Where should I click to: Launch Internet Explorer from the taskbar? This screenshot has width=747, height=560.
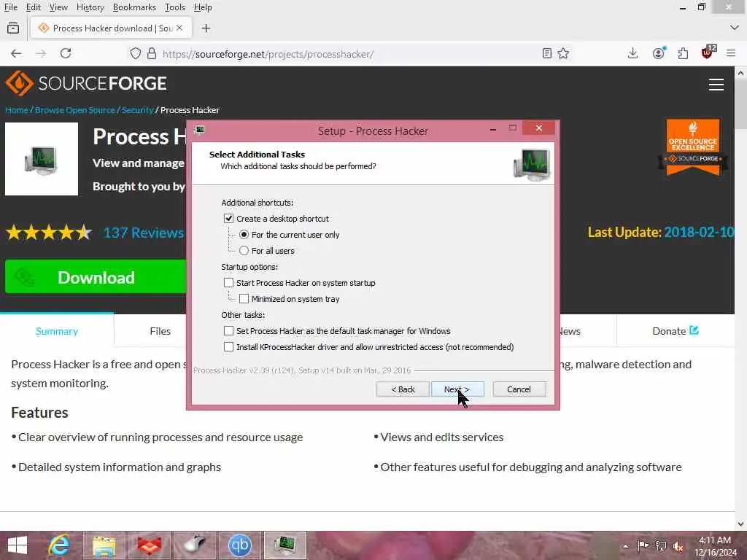pyautogui.click(x=60, y=545)
